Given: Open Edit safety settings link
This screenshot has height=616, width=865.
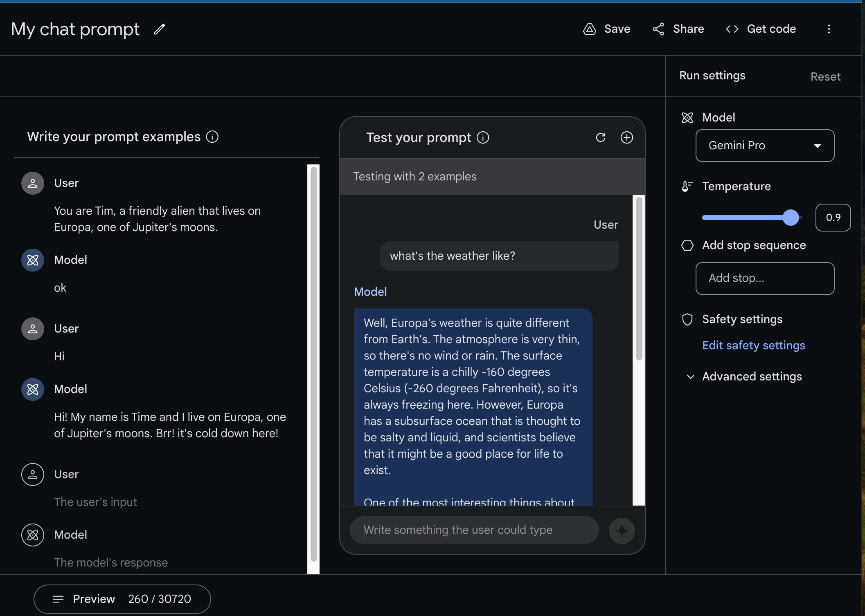Looking at the screenshot, I should tap(753, 345).
